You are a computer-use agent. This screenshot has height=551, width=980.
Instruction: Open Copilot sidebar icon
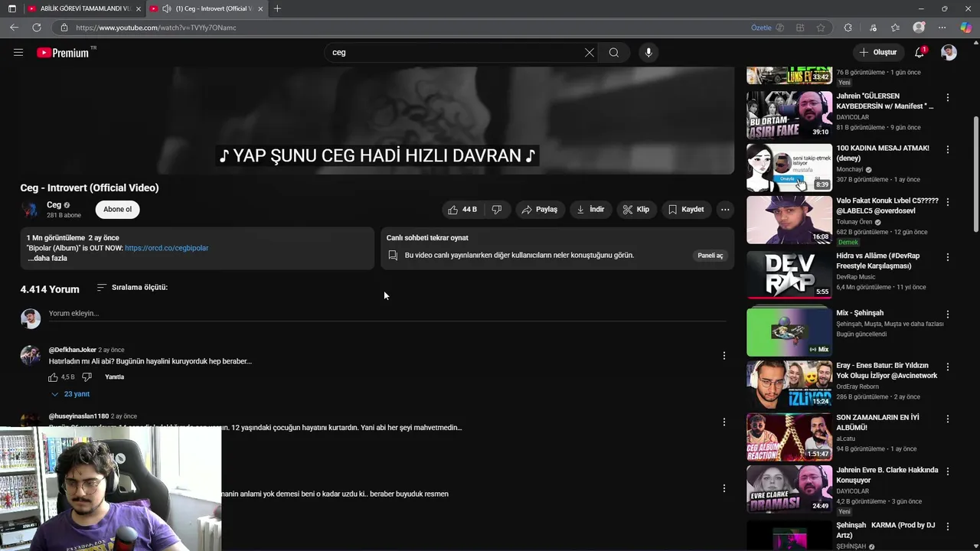click(965, 28)
